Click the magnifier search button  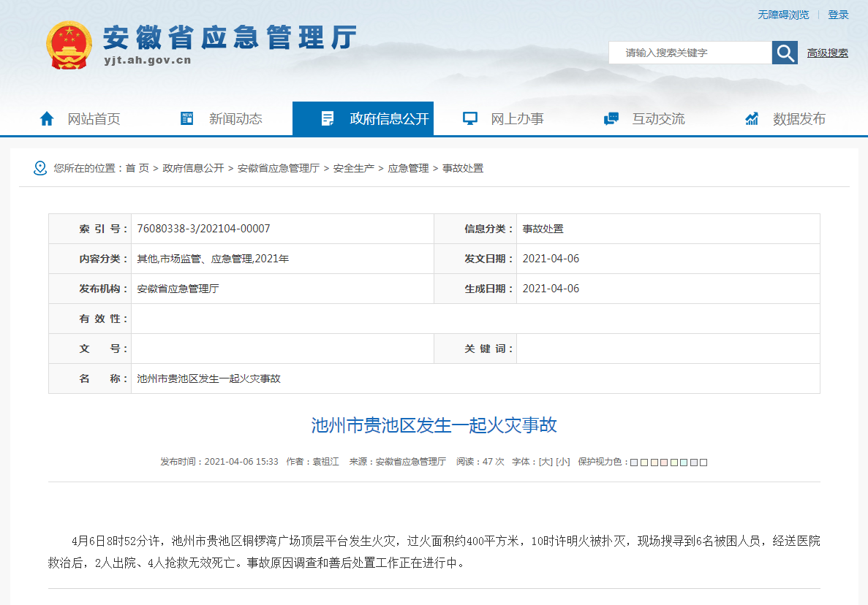785,53
